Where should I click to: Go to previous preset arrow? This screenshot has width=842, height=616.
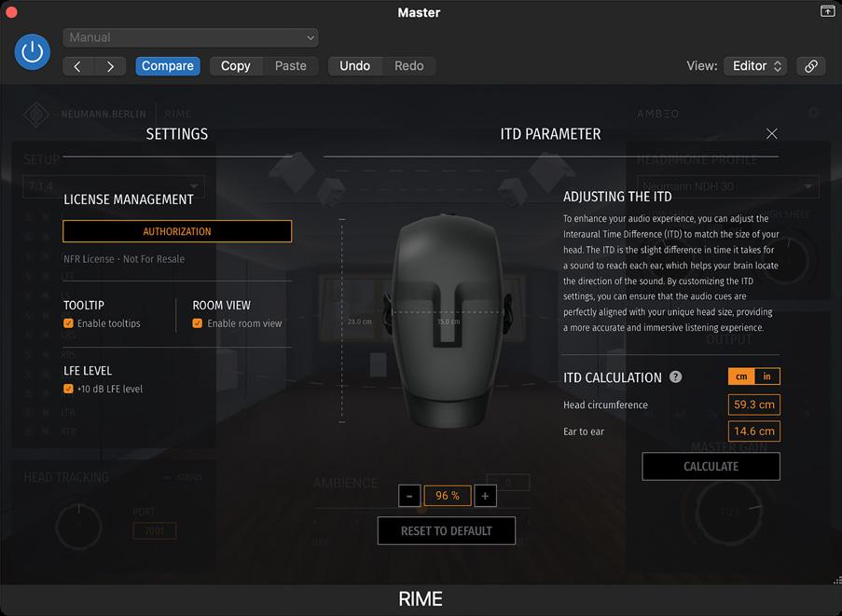click(x=78, y=66)
